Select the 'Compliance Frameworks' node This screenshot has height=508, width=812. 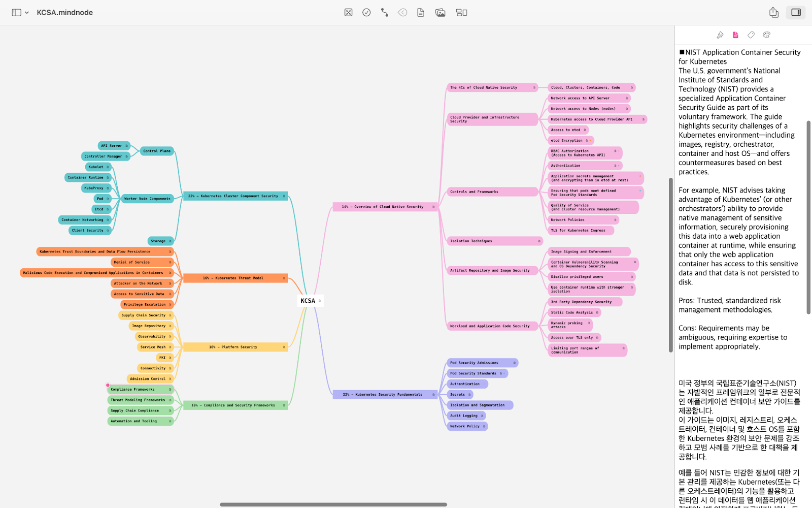pos(141,390)
